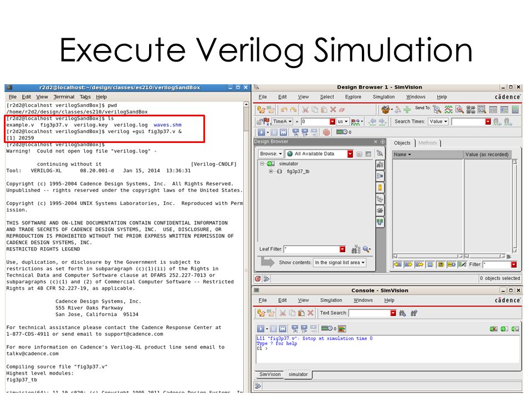This screenshot has height=399, width=532.
Task: Click Run simulation in Design Browser toolbar
Action: click(261, 132)
